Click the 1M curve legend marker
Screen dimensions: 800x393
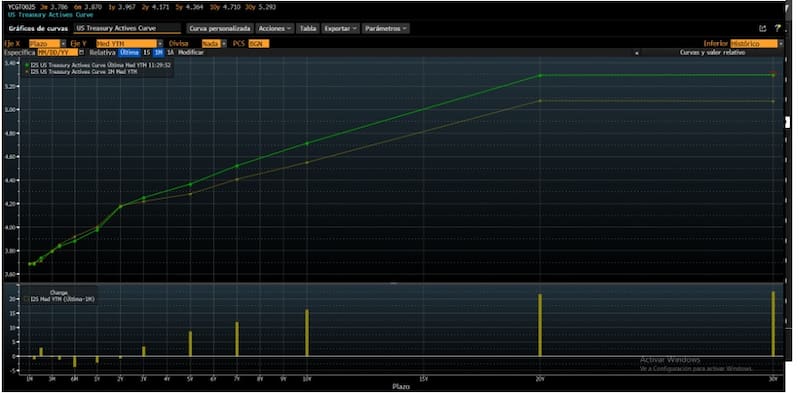[x=27, y=72]
